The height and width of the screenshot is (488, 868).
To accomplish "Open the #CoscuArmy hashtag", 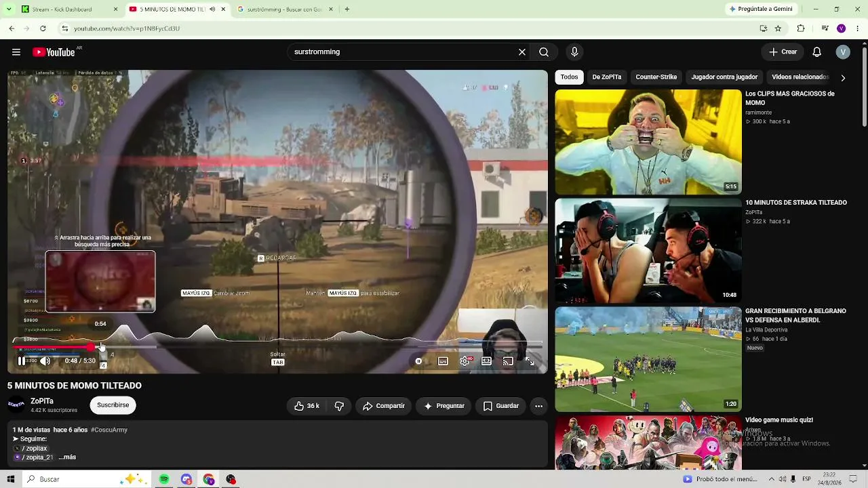I will point(109,430).
